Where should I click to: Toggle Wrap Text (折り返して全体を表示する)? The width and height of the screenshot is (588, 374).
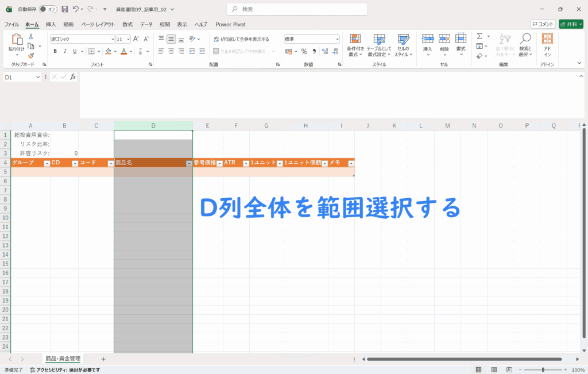[241, 39]
